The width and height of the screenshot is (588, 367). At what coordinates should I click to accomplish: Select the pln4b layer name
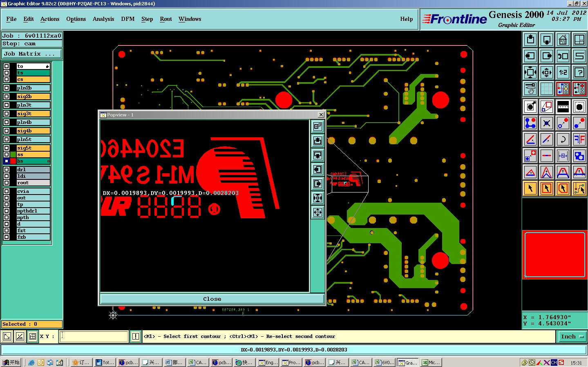(33, 122)
